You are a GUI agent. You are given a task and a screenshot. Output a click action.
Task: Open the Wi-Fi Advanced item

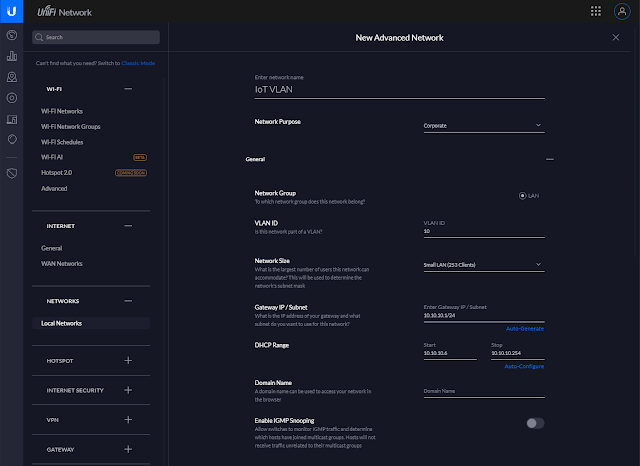click(54, 189)
